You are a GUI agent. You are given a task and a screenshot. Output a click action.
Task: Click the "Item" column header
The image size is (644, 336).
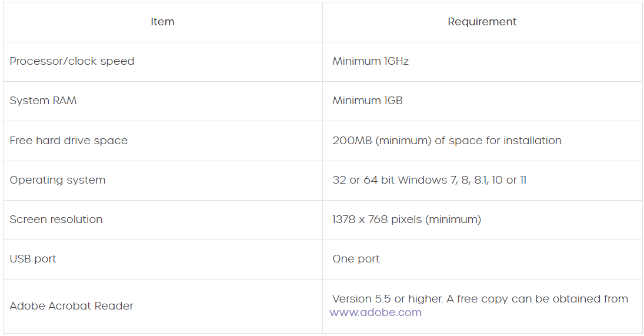point(162,22)
